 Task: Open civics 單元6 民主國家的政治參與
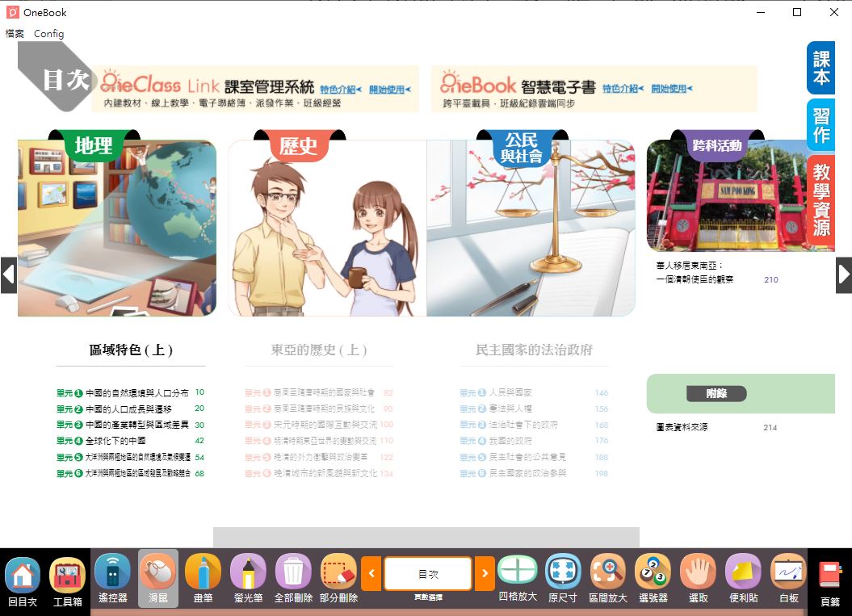[x=534, y=474]
